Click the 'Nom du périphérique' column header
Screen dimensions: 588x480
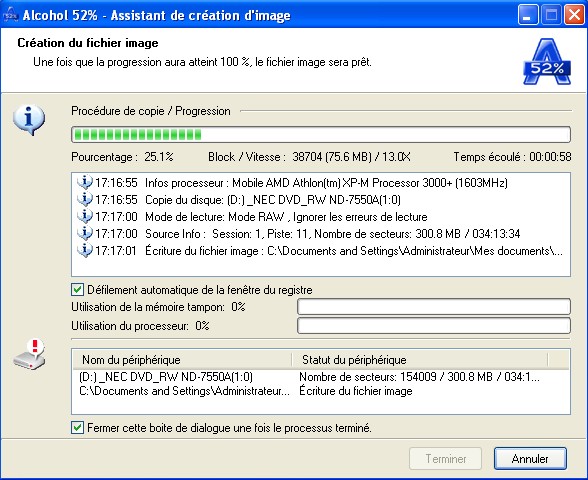182,360
